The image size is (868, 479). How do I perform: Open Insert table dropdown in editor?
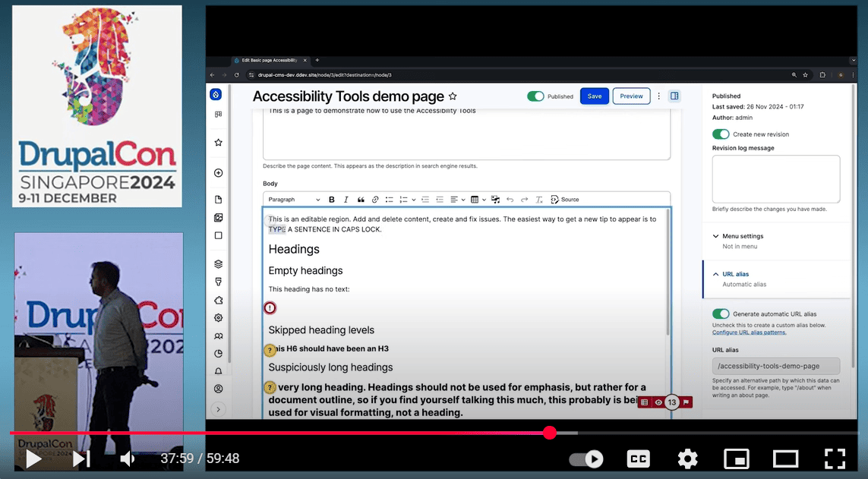click(477, 200)
